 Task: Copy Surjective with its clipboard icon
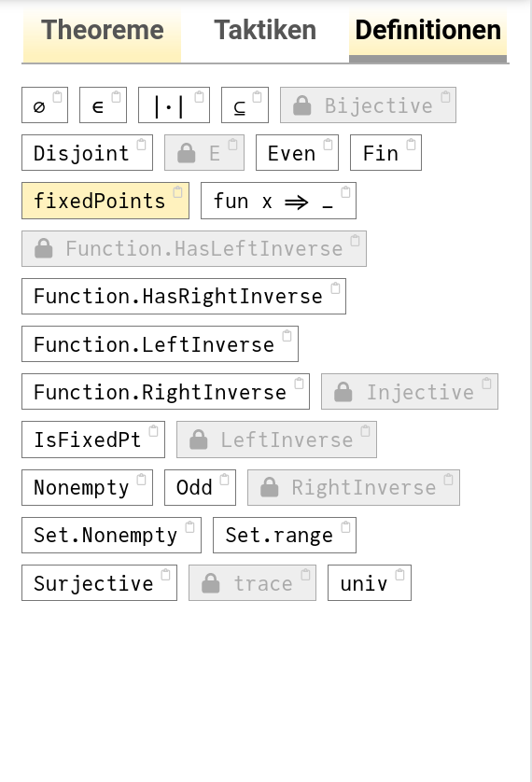tap(165, 575)
